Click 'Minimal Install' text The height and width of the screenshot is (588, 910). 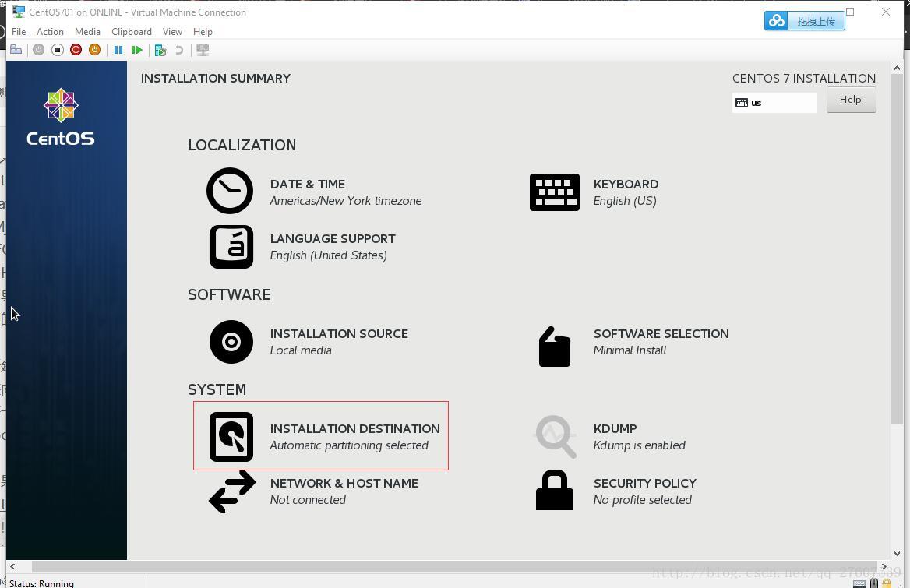pyautogui.click(x=630, y=350)
